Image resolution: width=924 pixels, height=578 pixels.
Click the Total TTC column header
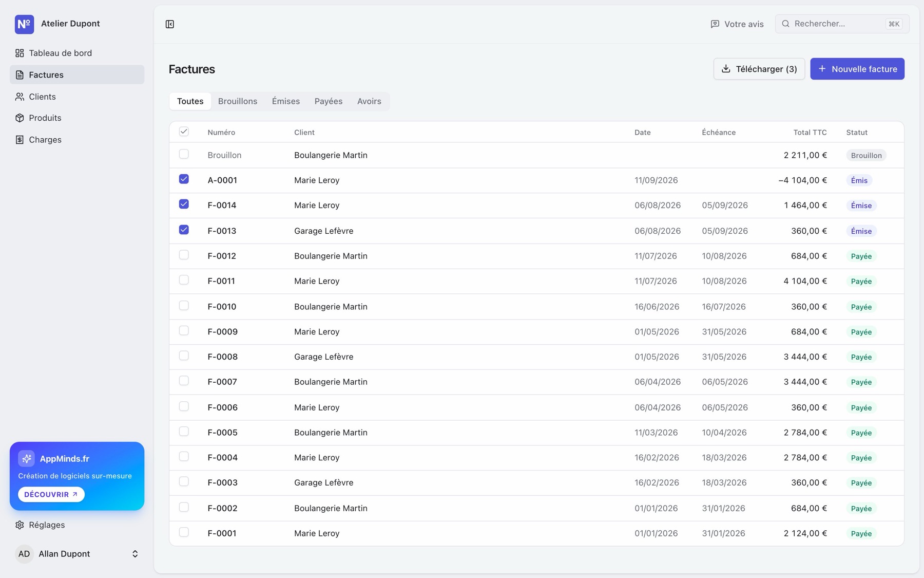(x=810, y=133)
